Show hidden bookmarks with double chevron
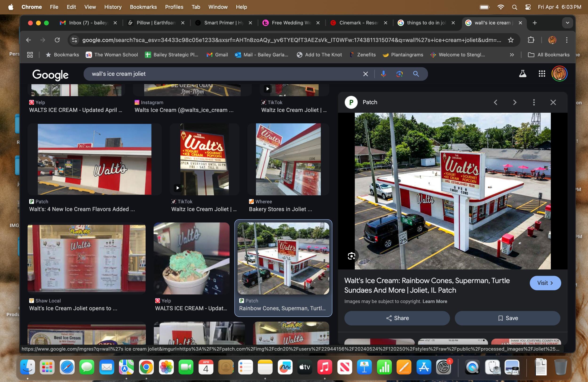This screenshot has height=382, width=588. click(x=512, y=55)
